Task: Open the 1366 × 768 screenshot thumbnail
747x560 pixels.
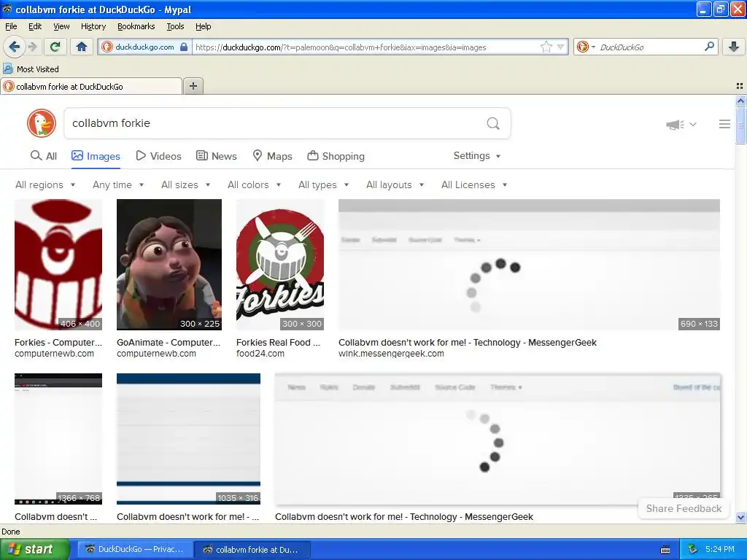Action: (58, 438)
